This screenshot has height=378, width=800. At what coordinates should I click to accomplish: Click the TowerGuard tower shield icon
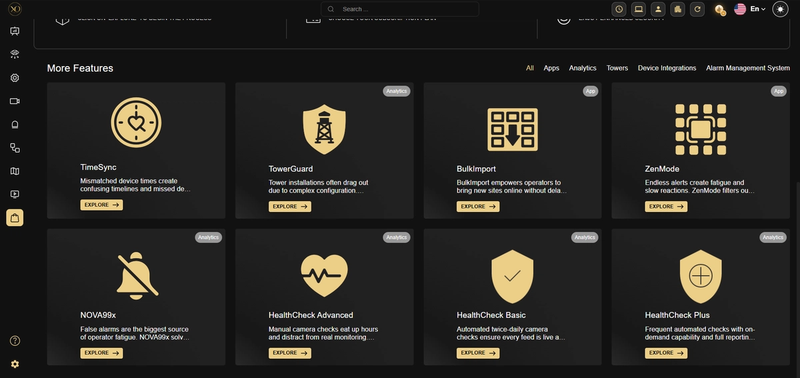point(324,129)
